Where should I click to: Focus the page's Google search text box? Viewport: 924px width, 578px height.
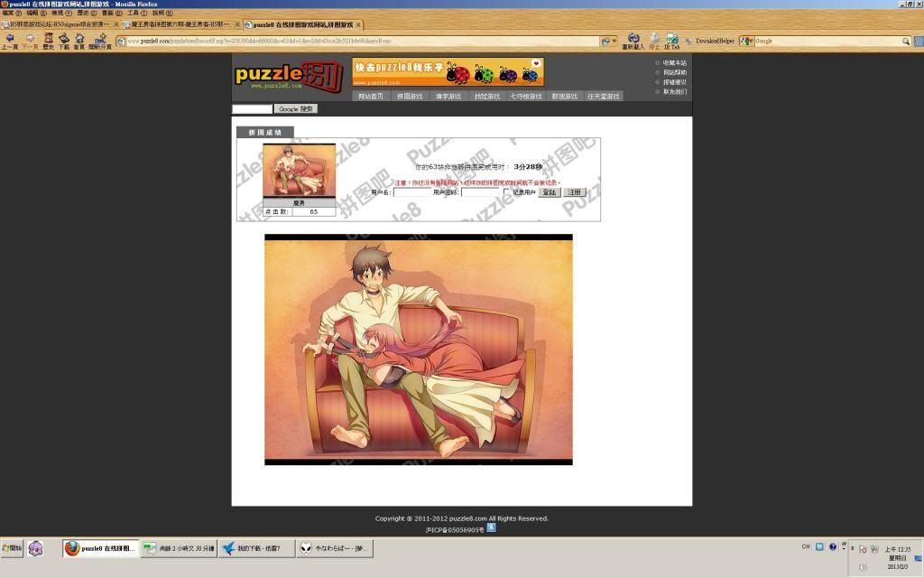coord(253,108)
